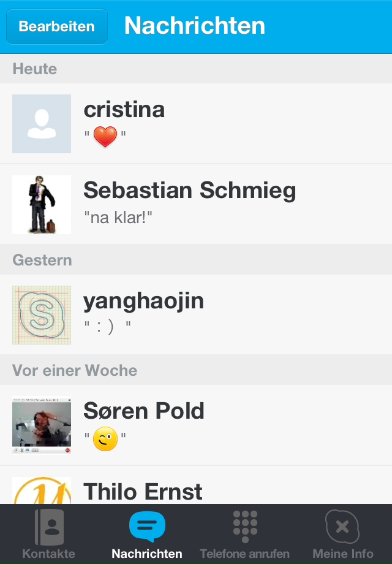Tap the Kontakte address book icon
Image resolution: width=392 pixels, height=564 pixels.
[49, 527]
